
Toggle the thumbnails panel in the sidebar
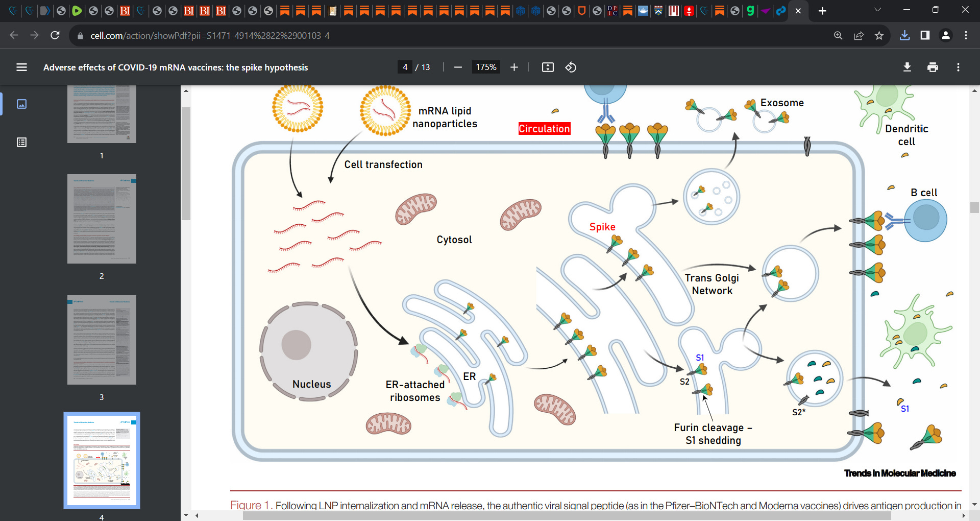pos(21,104)
